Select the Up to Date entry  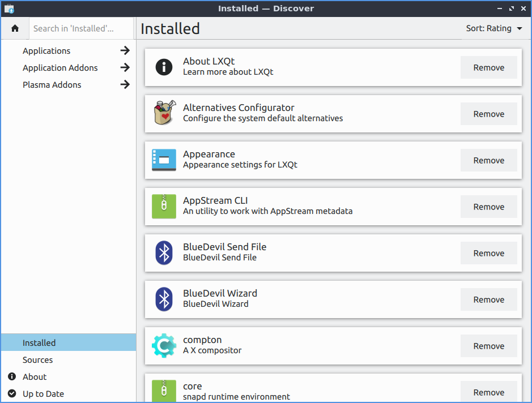pyautogui.click(x=43, y=394)
